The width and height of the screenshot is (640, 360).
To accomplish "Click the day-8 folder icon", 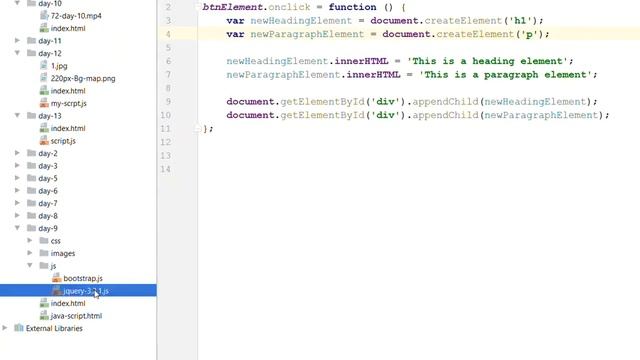I will coord(31,216).
